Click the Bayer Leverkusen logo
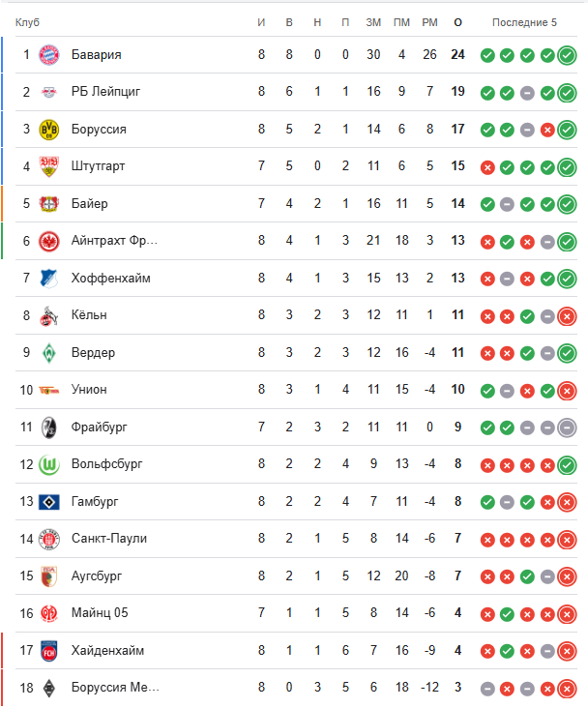The height and width of the screenshot is (708, 588). [x=48, y=204]
